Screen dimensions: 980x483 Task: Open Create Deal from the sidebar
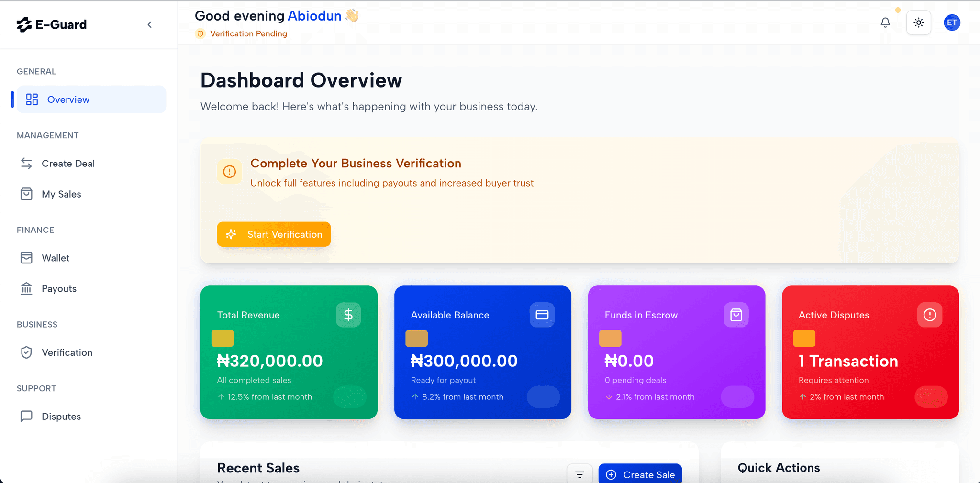[68, 164]
